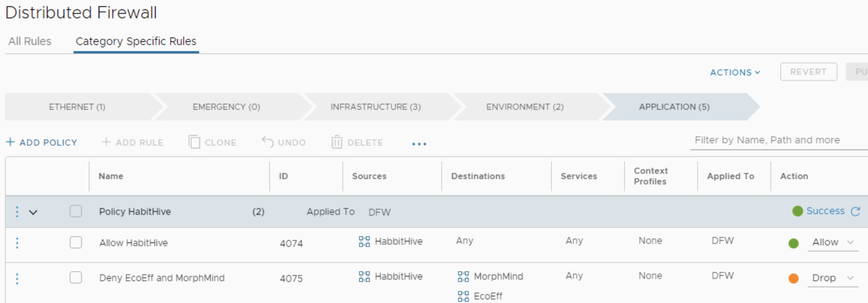This screenshot has height=303, width=868.
Task: Click the HabbitHive group icon in rule 4074
Action: pos(364,241)
